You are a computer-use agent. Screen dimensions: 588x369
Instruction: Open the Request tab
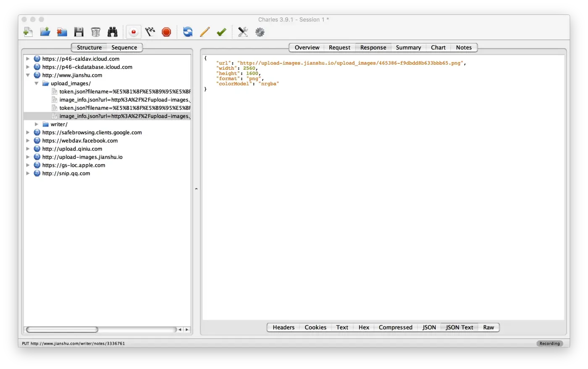point(339,47)
